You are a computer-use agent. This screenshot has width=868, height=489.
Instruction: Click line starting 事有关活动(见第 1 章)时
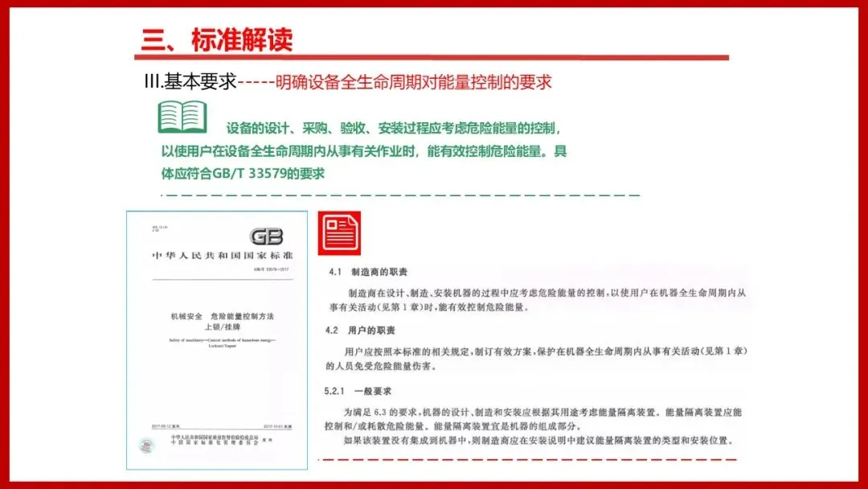[429, 307]
